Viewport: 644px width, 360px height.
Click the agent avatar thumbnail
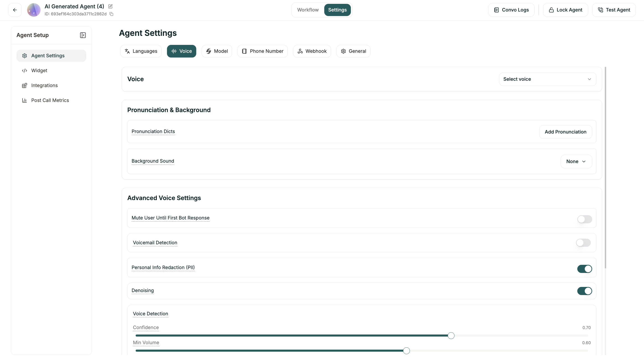[34, 10]
